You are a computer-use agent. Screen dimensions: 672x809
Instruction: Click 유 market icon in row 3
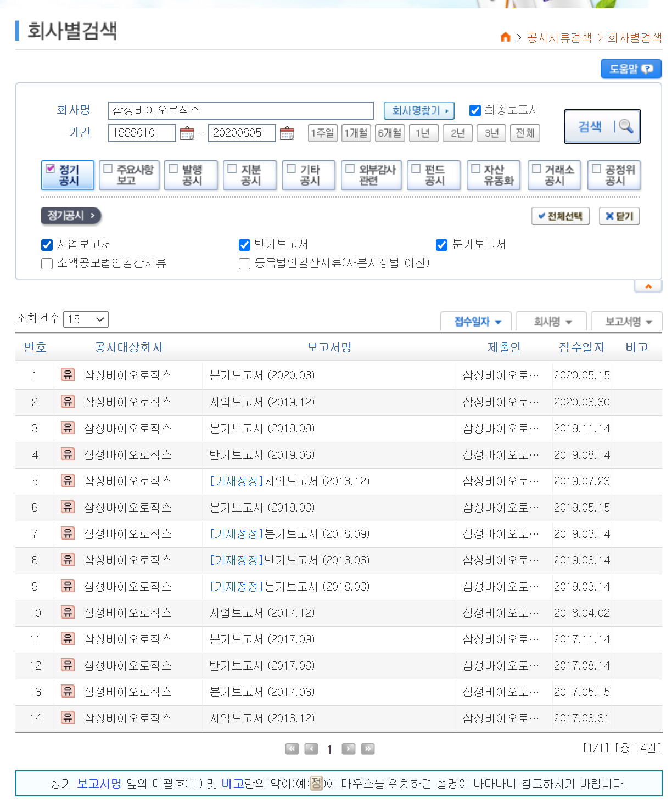point(68,428)
